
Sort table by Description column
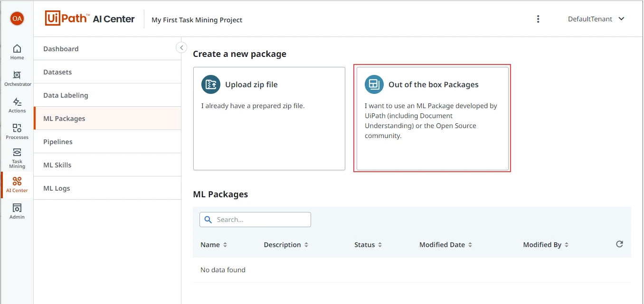286,245
